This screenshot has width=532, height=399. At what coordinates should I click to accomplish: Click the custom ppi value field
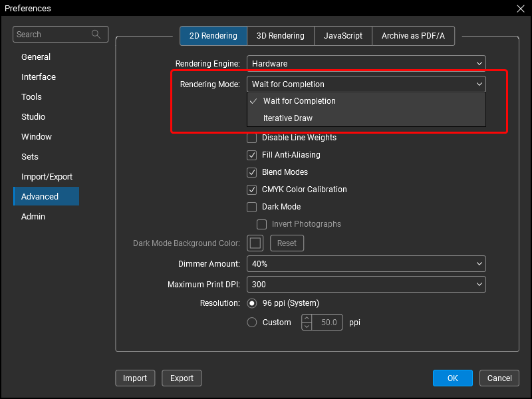point(327,323)
